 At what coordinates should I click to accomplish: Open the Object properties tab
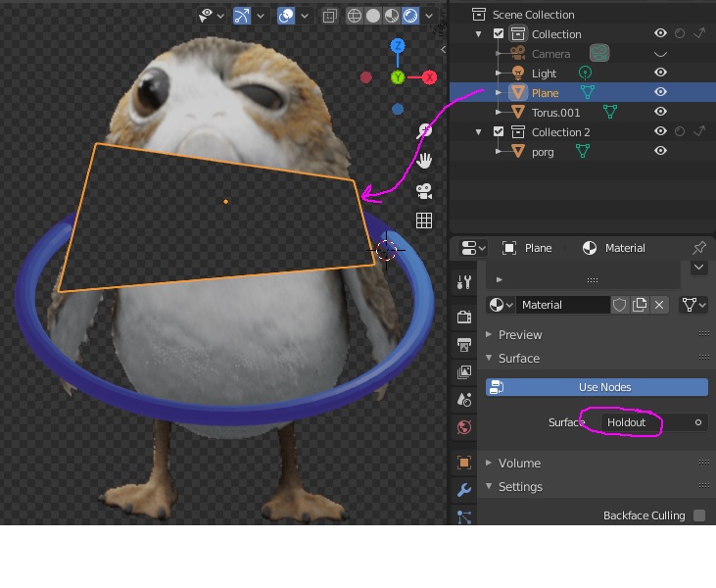(x=464, y=463)
